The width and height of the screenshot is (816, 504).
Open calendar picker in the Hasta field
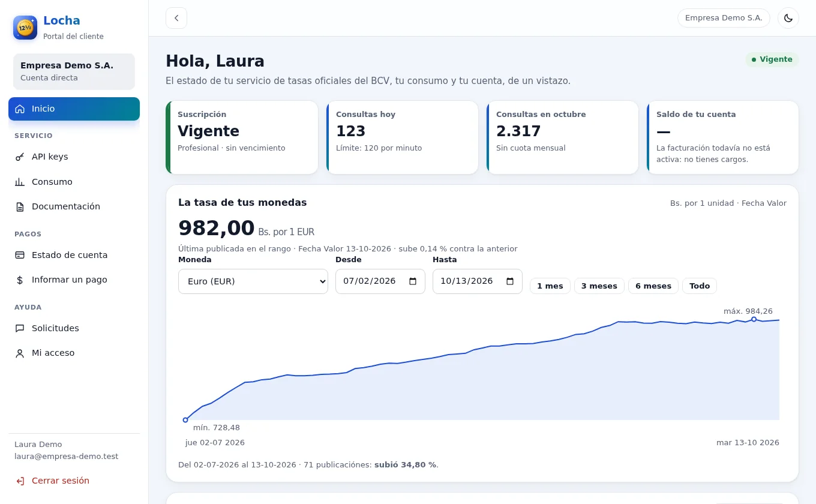pyautogui.click(x=510, y=281)
